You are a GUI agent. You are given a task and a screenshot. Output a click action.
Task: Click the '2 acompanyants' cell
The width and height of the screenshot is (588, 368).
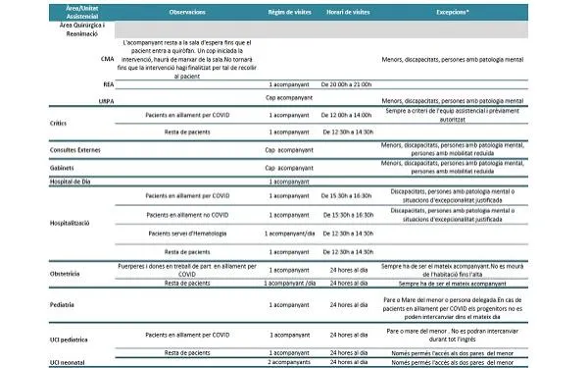289,362
